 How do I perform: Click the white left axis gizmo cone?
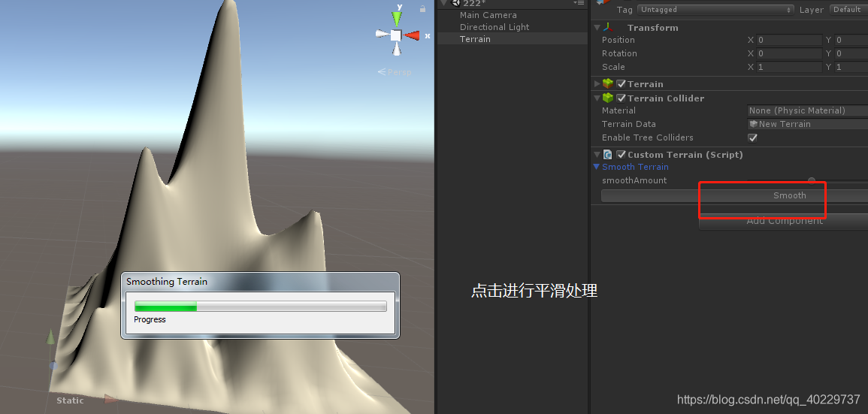(383, 34)
